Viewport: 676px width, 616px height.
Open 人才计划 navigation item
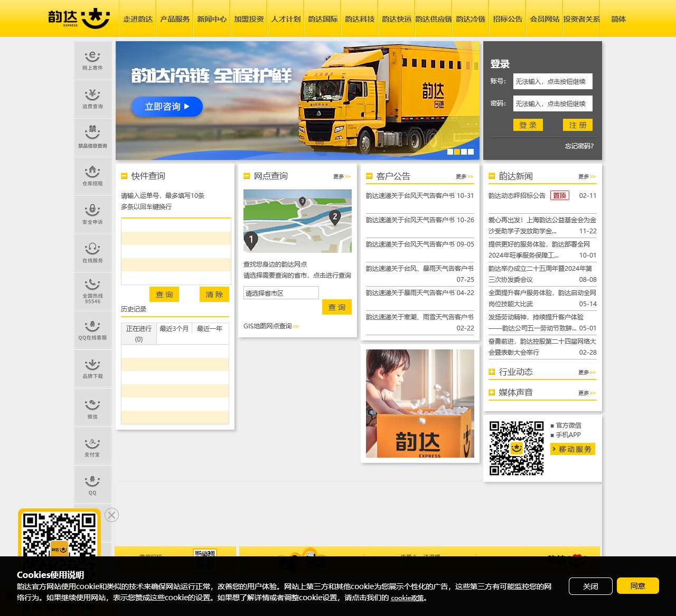[286, 18]
